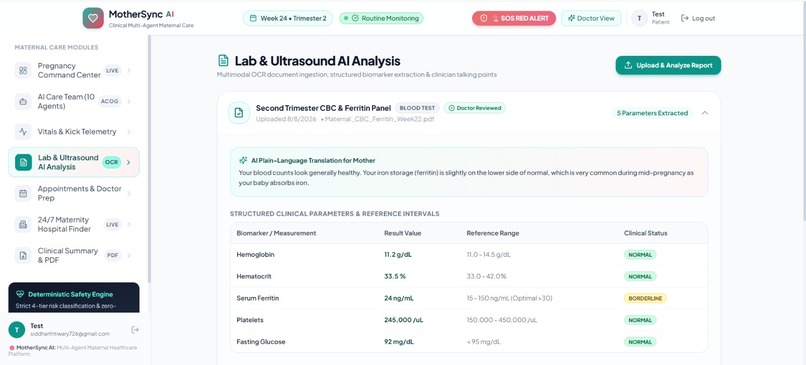This screenshot has width=806, height=365.
Task: Click the Fasting Glucose value 92 mg/dL
Action: [x=399, y=341]
